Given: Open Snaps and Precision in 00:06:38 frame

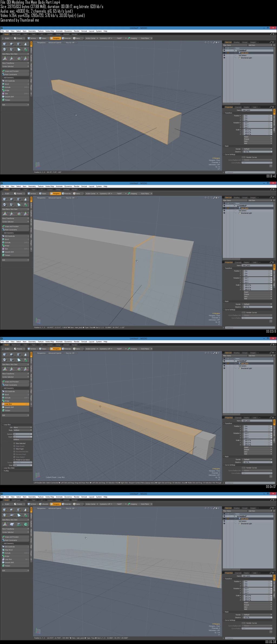Looking at the screenshot, I should (x=15, y=537).
